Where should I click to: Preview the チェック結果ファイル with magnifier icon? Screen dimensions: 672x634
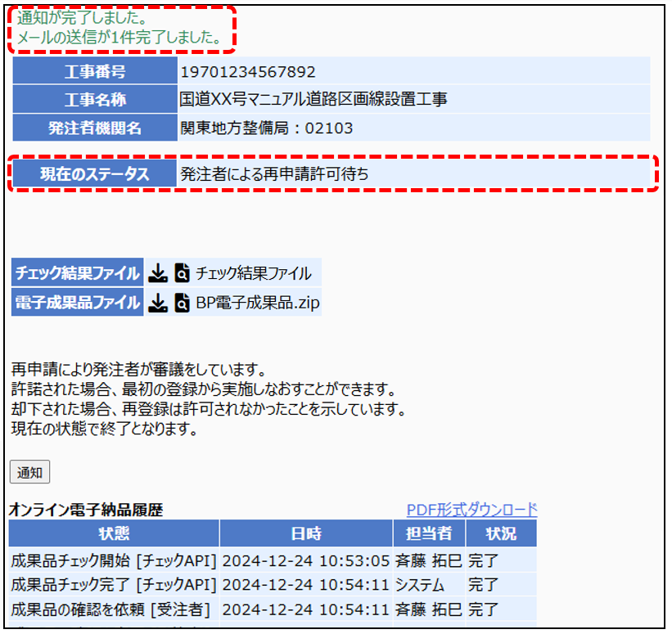click(182, 273)
